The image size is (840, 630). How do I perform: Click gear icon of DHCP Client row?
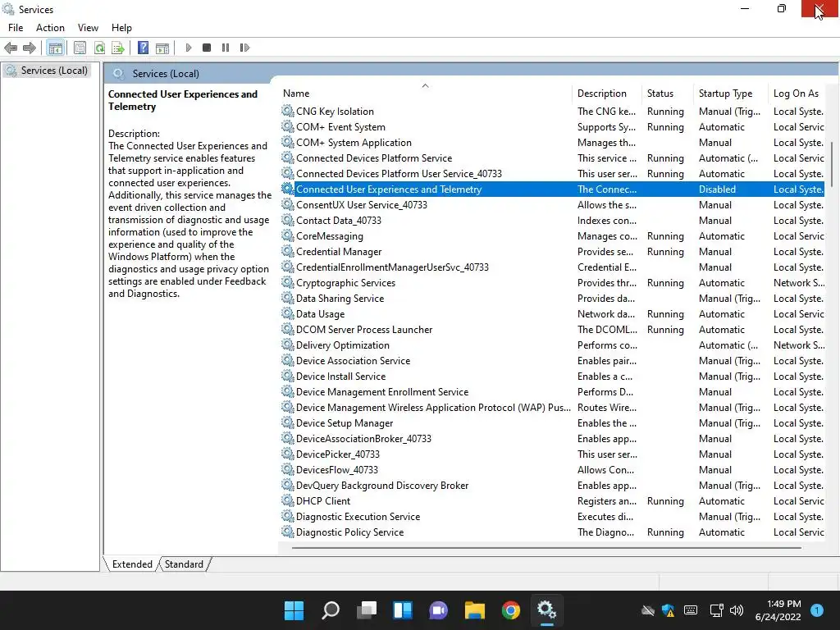tap(288, 501)
